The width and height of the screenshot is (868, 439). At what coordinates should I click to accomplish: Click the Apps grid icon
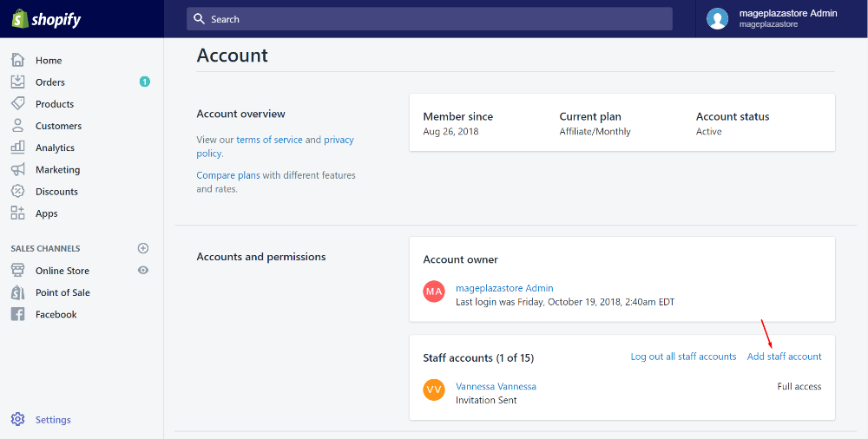[17, 213]
